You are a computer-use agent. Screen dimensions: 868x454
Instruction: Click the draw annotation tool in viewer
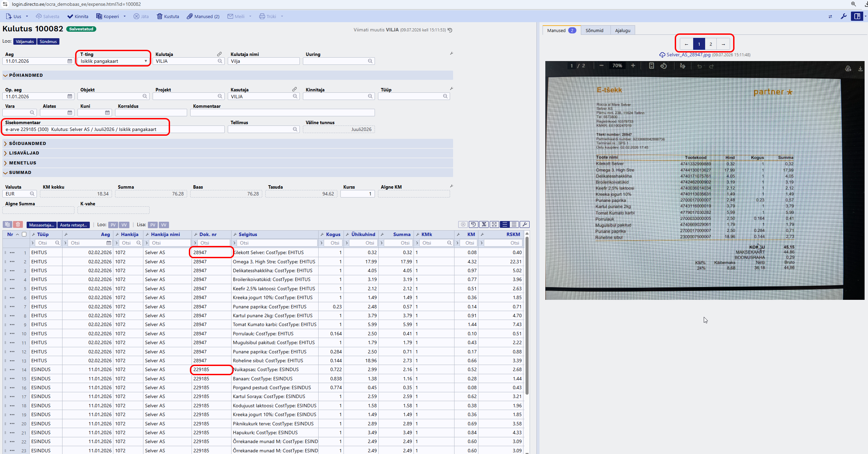pyautogui.click(x=683, y=66)
